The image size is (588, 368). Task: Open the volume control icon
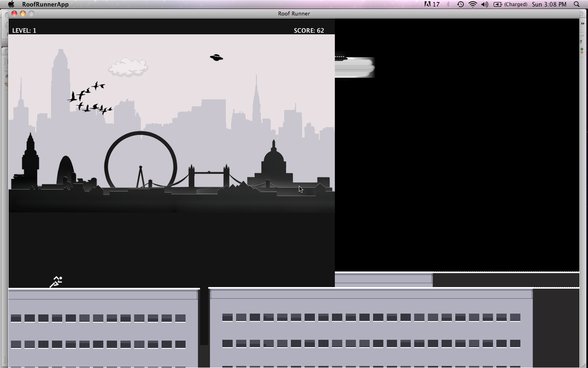(485, 4)
